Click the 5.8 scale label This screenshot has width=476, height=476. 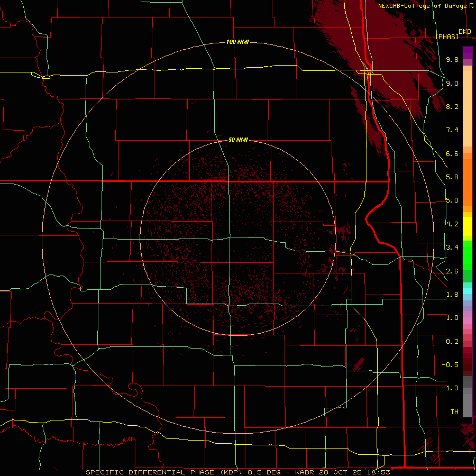click(x=452, y=177)
